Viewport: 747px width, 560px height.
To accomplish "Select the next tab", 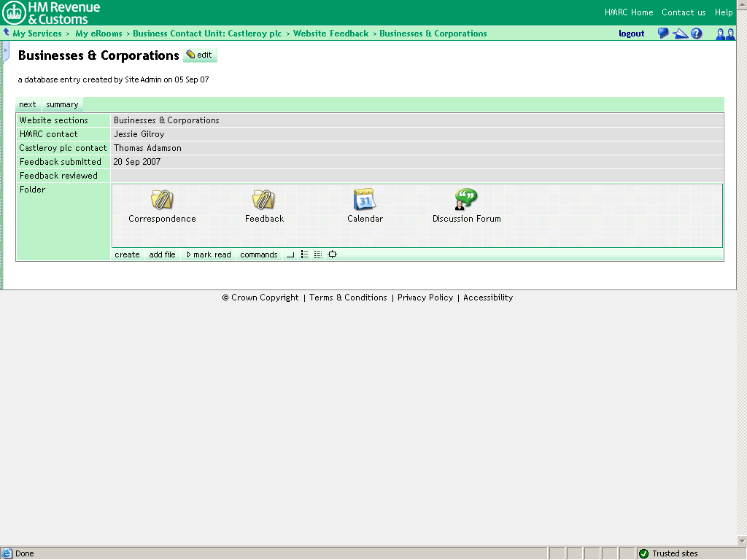I will coord(27,104).
